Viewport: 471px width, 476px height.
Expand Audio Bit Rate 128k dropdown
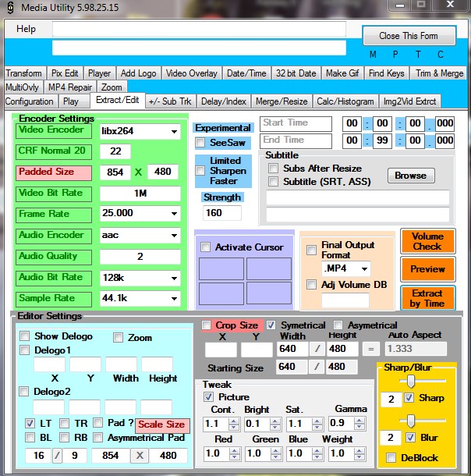tap(174, 278)
